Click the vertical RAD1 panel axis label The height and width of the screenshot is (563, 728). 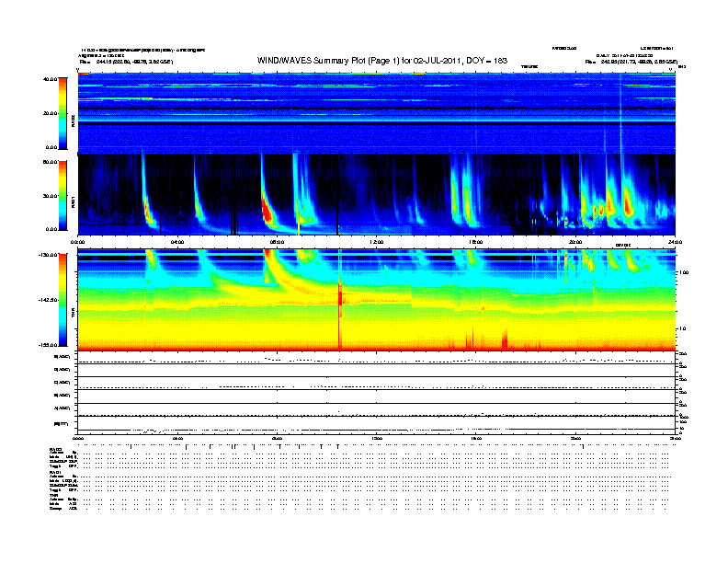click(x=74, y=202)
